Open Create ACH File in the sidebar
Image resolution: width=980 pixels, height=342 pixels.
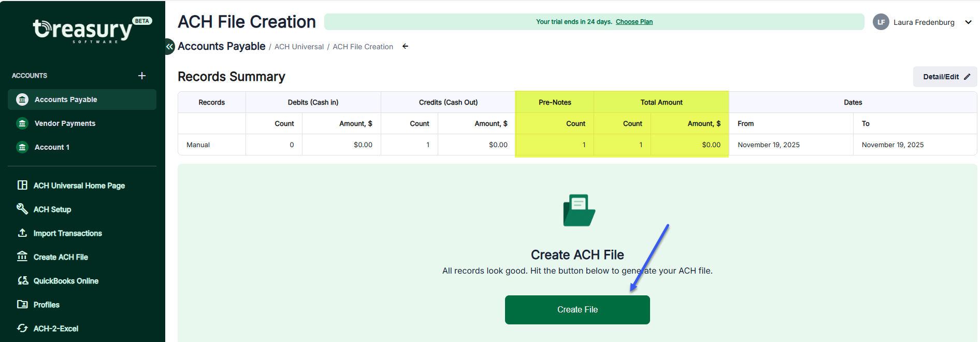[61, 257]
